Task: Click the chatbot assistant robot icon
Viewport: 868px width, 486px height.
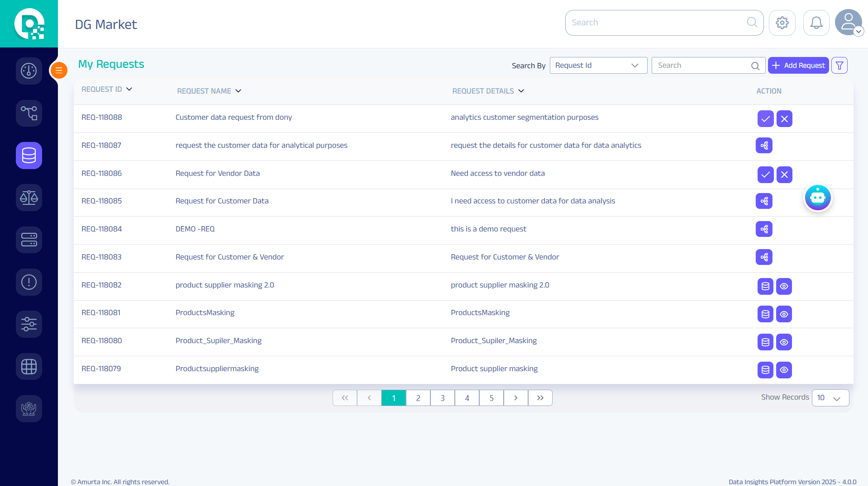Action: pyautogui.click(x=817, y=198)
